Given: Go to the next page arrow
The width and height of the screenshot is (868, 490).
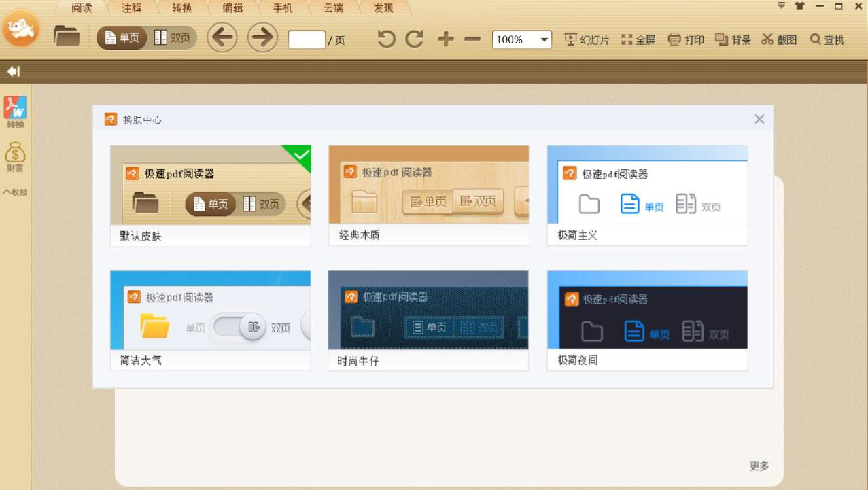Looking at the screenshot, I should click(262, 37).
